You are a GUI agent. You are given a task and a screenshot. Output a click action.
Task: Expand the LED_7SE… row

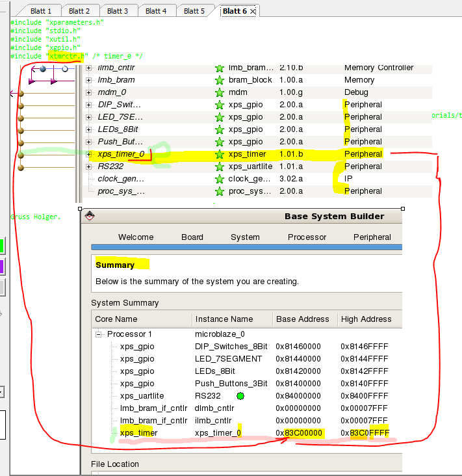[88, 117]
